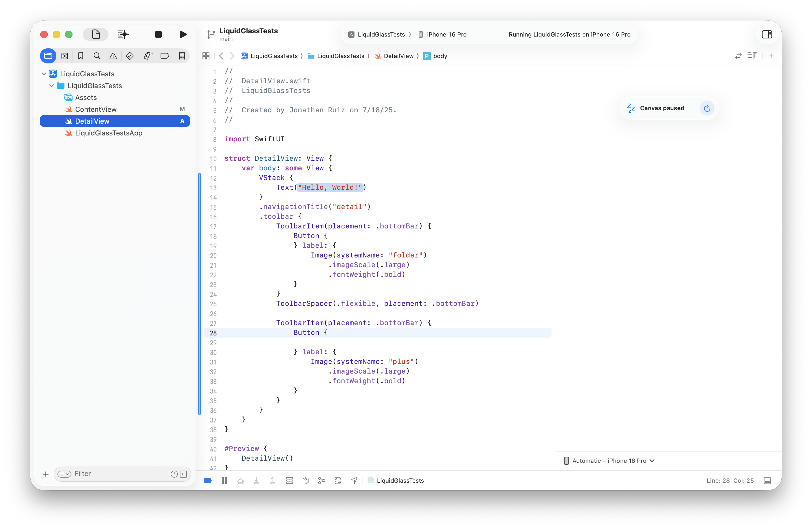The height and width of the screenshot is (530, 812).
Task: Click the Step Over debug icon
Action: click(241, 481)
